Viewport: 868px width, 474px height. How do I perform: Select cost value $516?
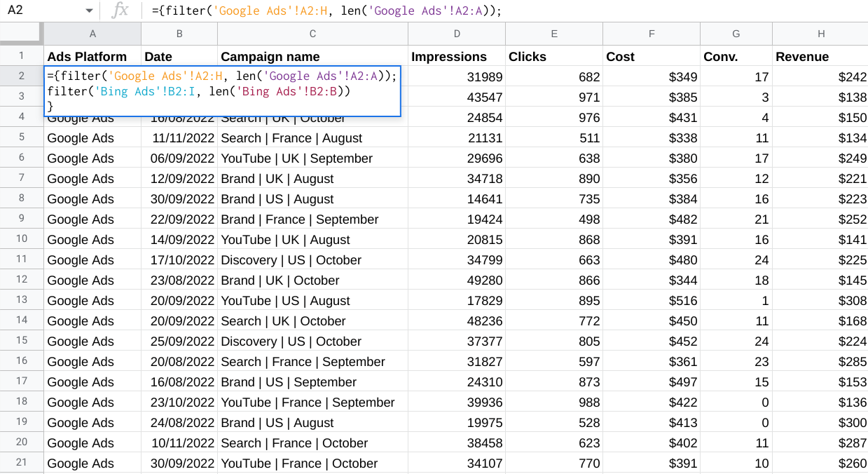652,301
